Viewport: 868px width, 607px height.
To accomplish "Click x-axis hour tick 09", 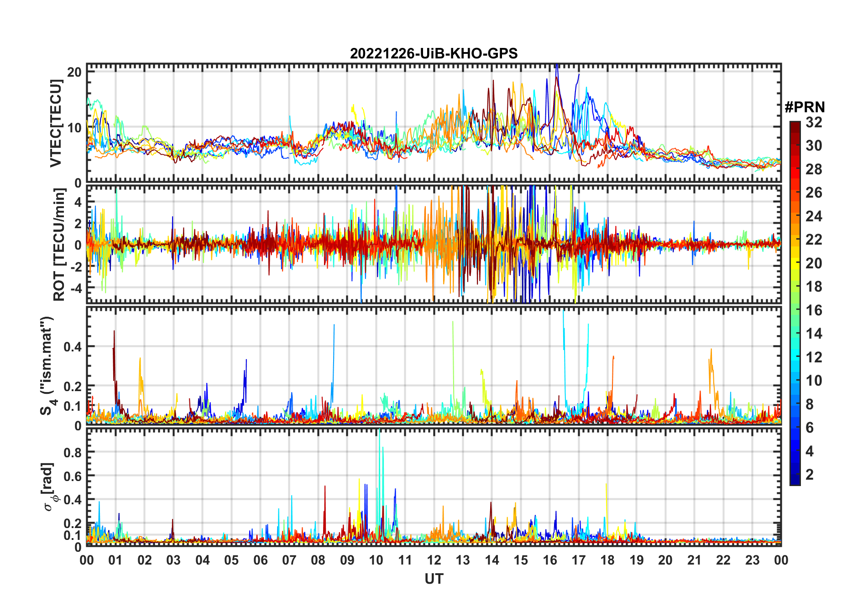I will [x=347, y=560].
